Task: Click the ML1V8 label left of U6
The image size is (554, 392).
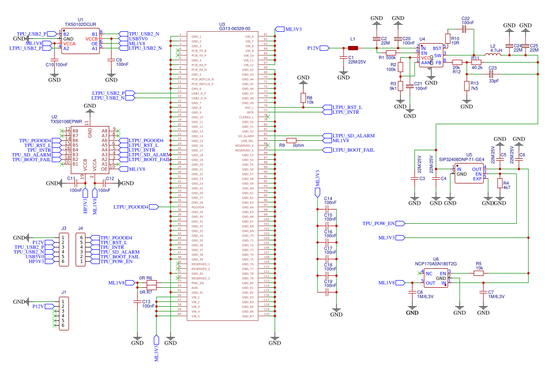Action: click(391, 283)
